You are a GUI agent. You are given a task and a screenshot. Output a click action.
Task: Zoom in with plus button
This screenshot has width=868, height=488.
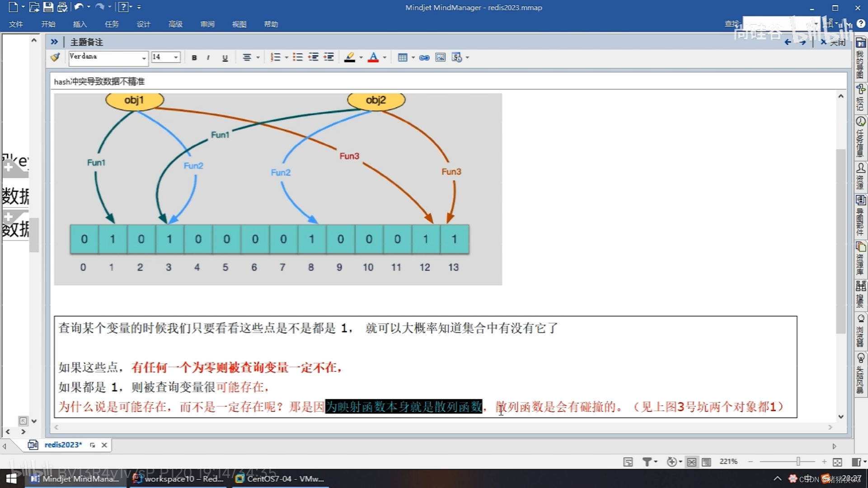point(824,462)
